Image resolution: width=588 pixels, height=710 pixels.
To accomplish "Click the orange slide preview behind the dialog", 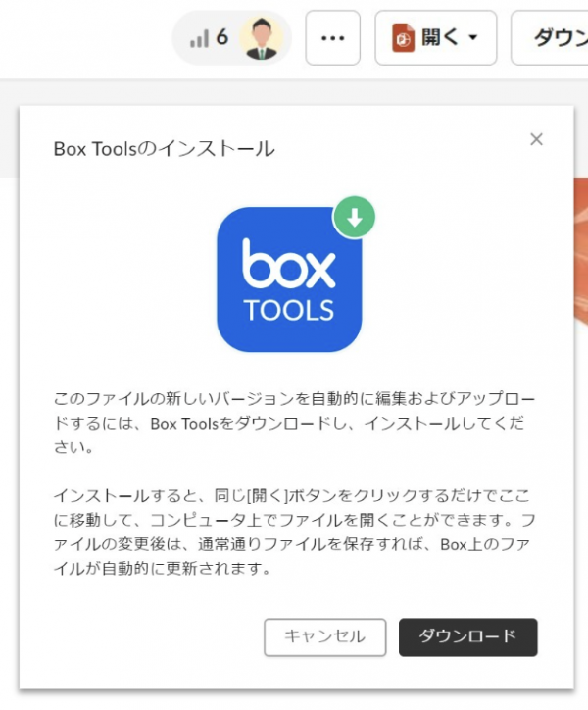I will [x=581, y=251].
